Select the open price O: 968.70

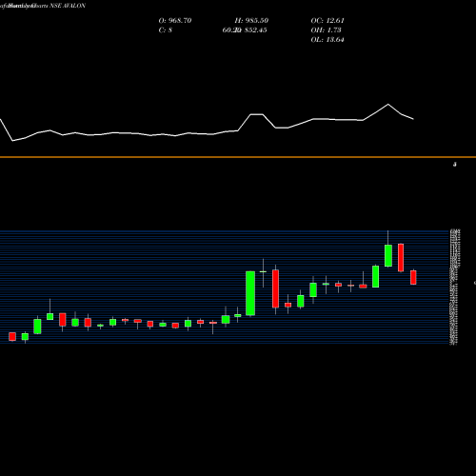[x=175, y=21]
